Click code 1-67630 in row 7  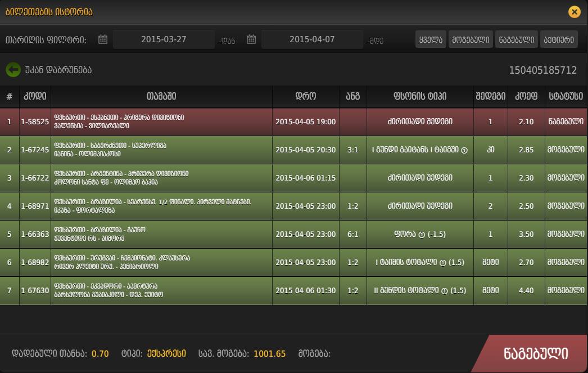point(35,290)
